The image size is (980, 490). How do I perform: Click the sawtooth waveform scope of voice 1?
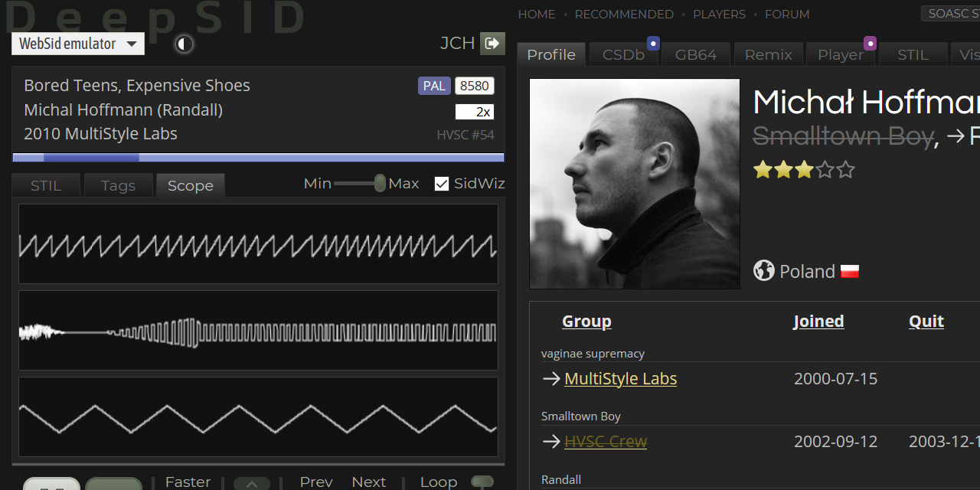(x=258, y=244)
